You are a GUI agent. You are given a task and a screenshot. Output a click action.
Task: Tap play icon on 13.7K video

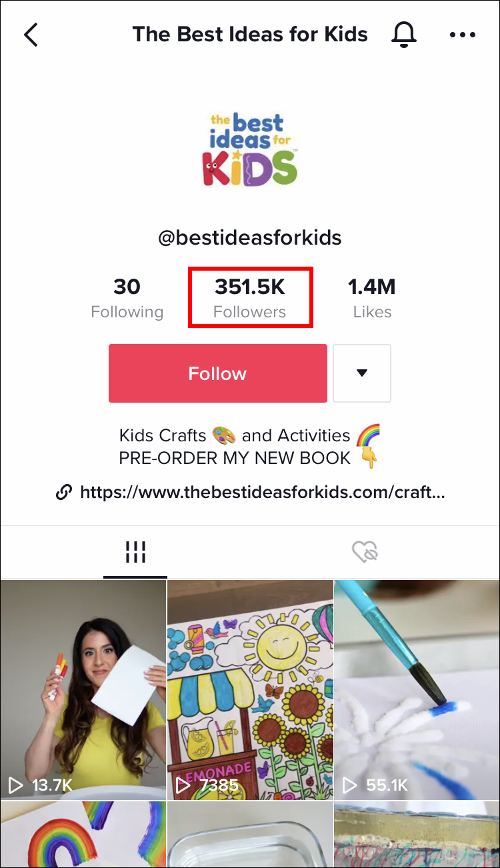coord(16,785)
